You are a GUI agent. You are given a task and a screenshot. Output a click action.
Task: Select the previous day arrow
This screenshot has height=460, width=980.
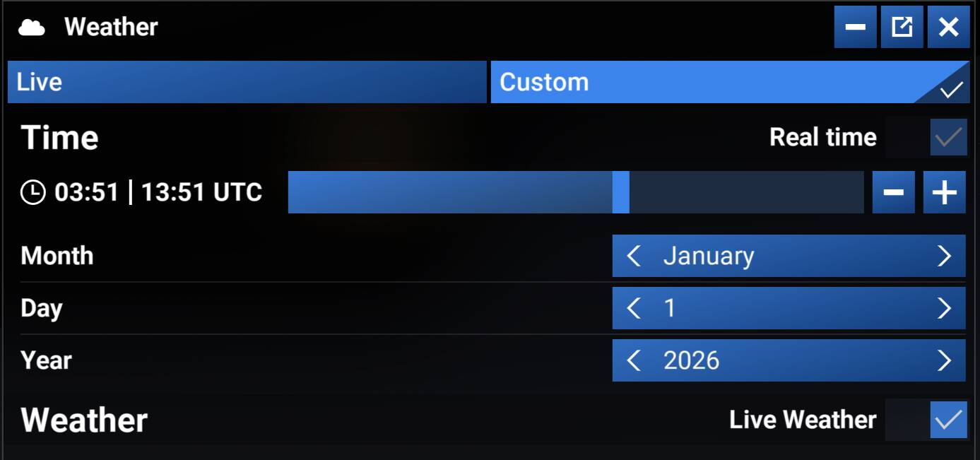tap(634, 308)
